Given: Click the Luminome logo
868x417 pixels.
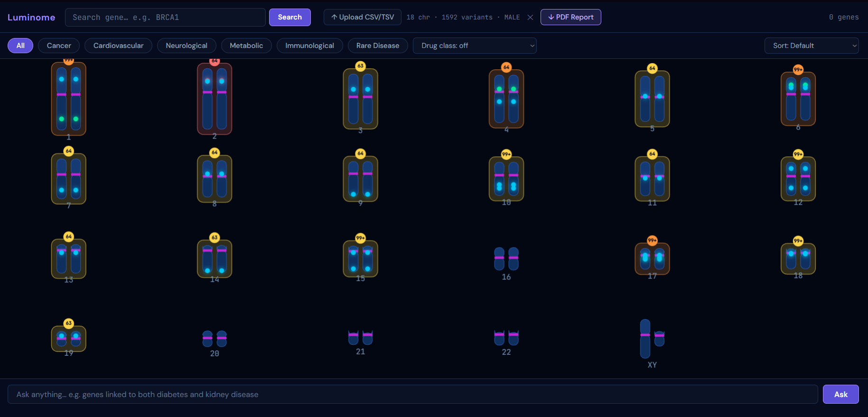Looking at the screenshot, I should 31,17.
